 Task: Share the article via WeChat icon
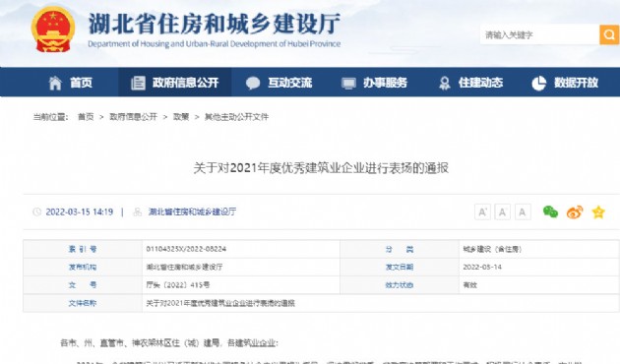(x=550, y=212)
